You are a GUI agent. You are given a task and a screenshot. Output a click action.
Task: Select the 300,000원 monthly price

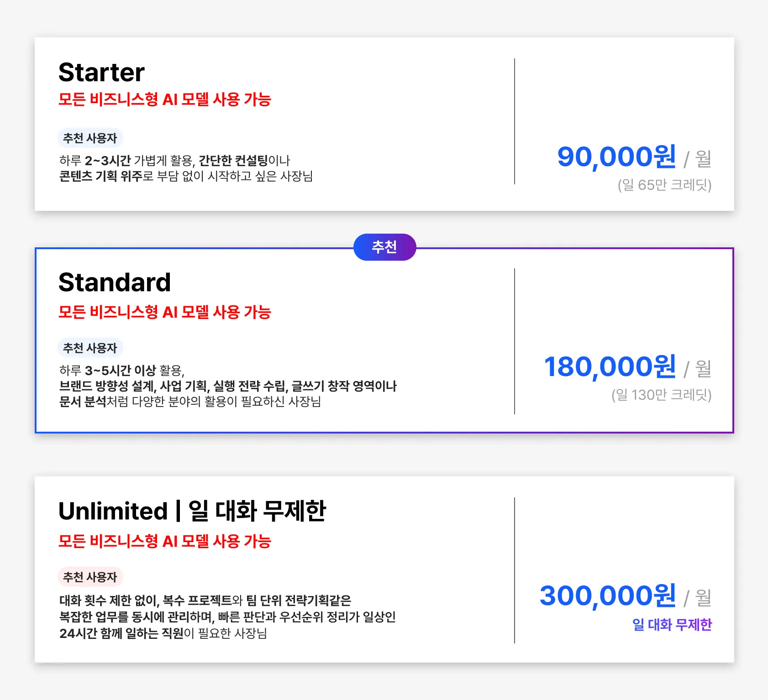(607, 596)
